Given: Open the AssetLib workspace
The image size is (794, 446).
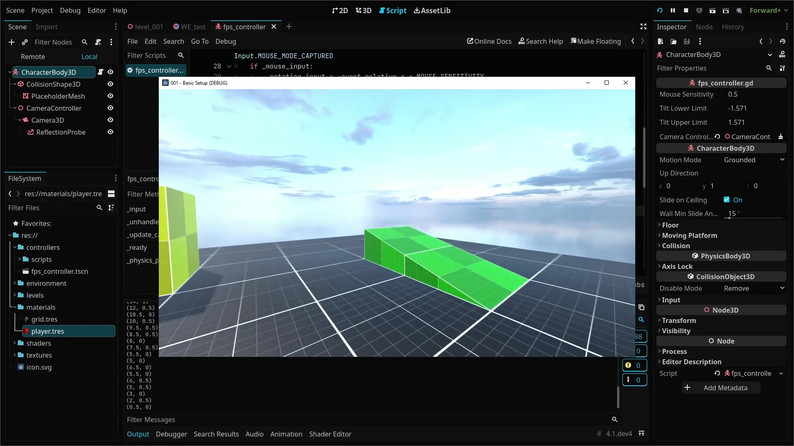Looking at the screenshot, I should tap(432, 10).
